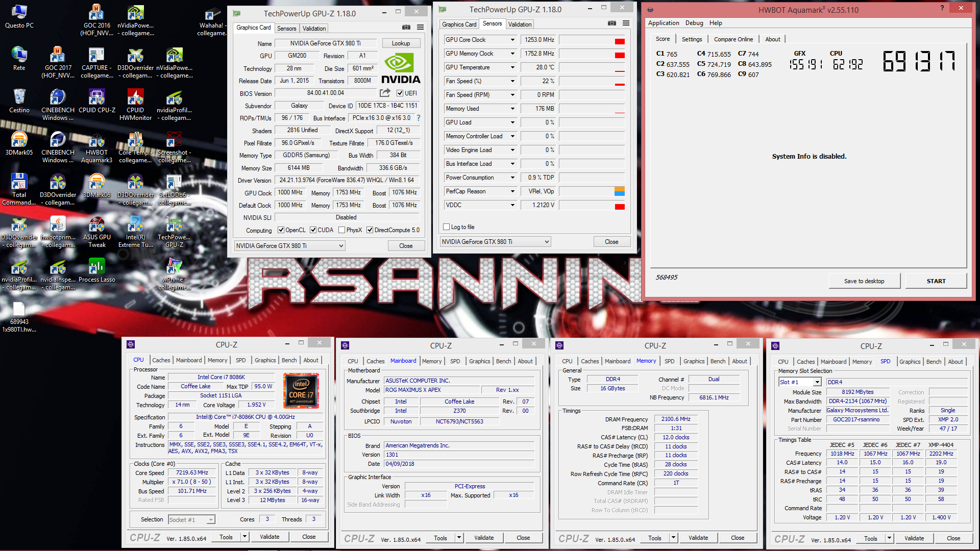Open Process Lasso desktop shortcut
This screenshot has width=980, height=551.
coord(96,270)
